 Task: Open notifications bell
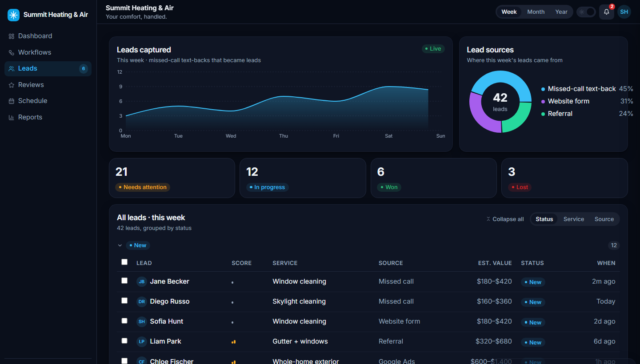(x=607, y=12)
